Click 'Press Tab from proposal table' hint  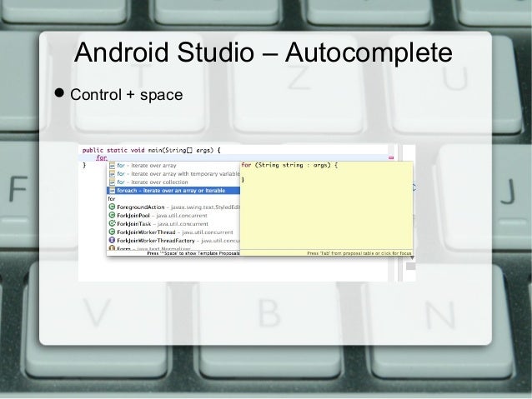coord(359,253)
